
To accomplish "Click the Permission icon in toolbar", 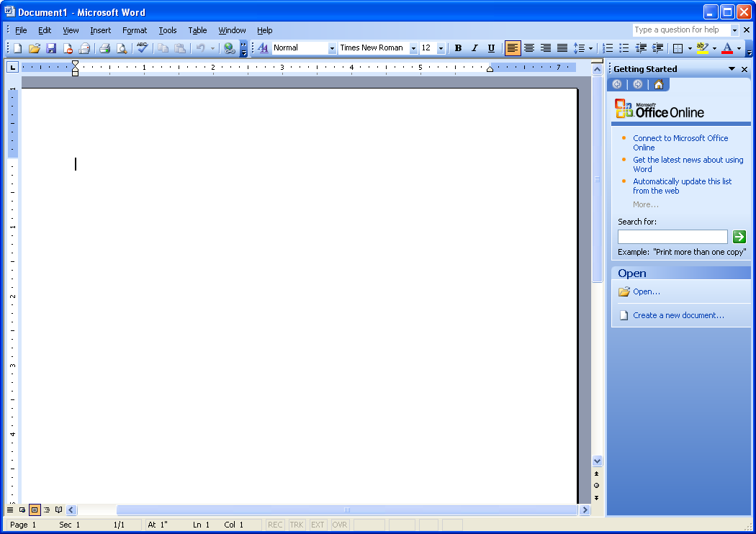I will tap(68, 48).
